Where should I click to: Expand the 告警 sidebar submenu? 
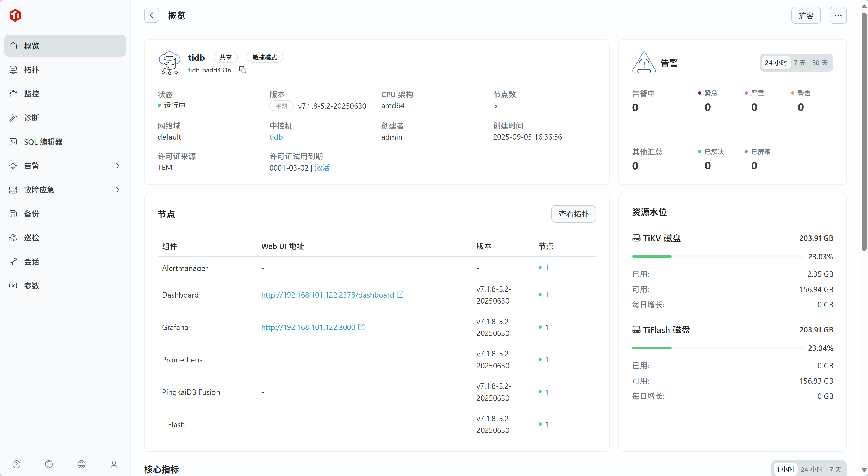coord(118,166)
